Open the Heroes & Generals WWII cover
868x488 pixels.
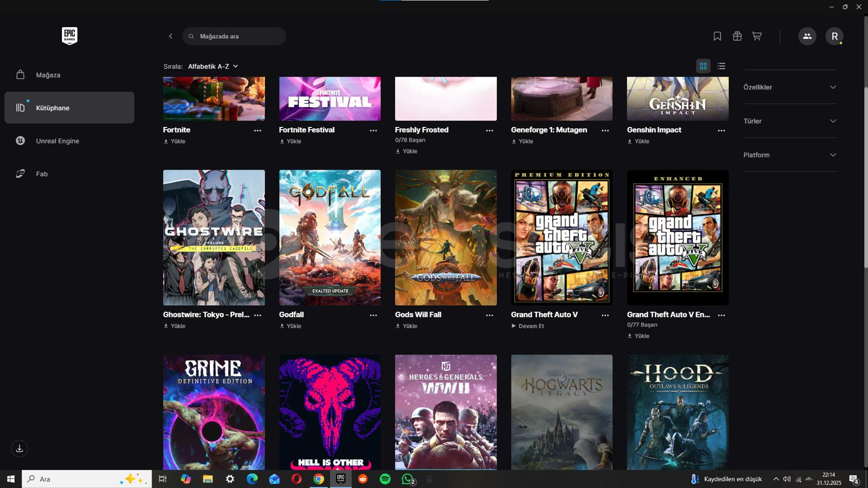[446, 412]
